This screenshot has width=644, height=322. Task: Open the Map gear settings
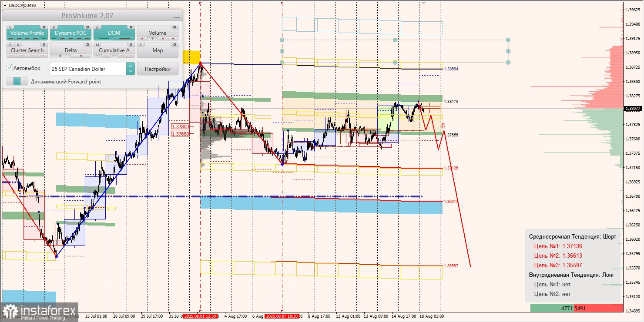(x=174, y=44)
